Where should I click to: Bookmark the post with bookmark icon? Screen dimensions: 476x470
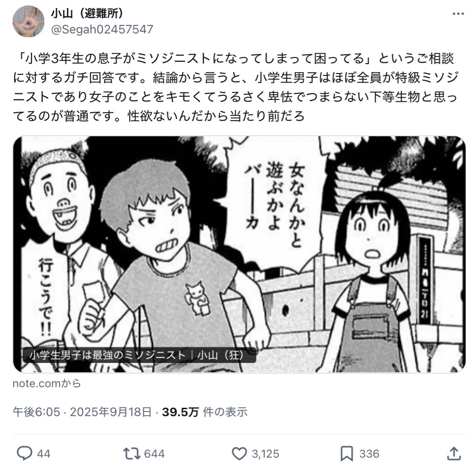(347, 454)
